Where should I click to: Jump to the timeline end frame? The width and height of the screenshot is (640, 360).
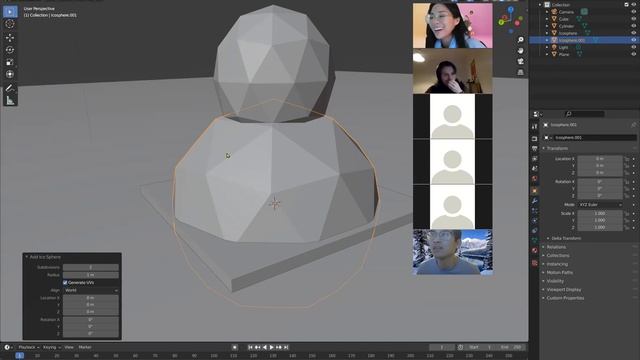point(286,347)
